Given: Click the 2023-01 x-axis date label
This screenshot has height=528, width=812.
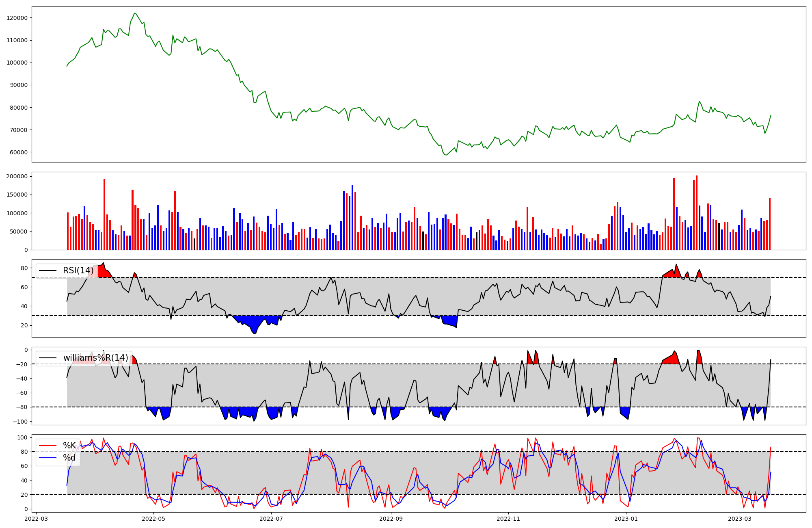Looking at the screenshot, I should 626,519.
